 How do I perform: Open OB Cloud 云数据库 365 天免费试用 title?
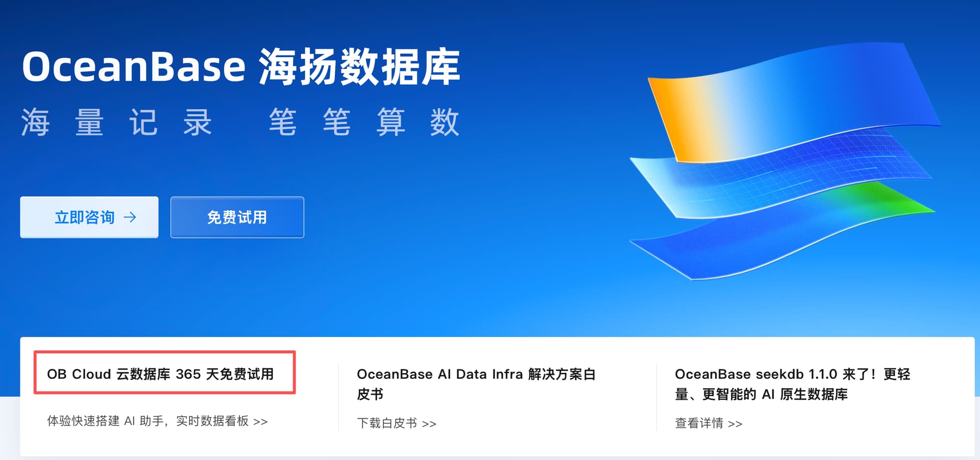tap(160, 374)
